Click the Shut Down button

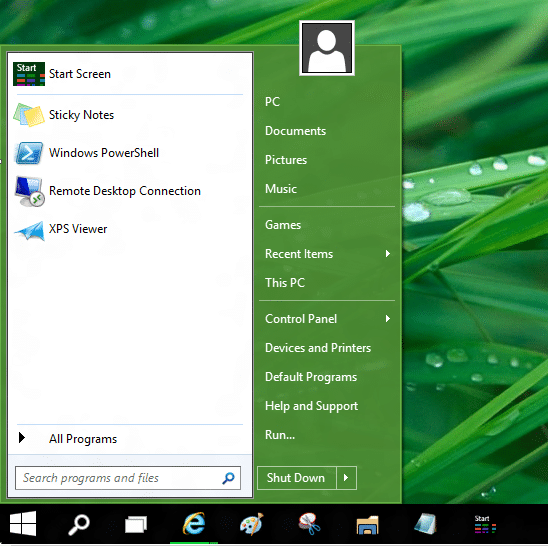pyautogui.click(x=296, y=478)
